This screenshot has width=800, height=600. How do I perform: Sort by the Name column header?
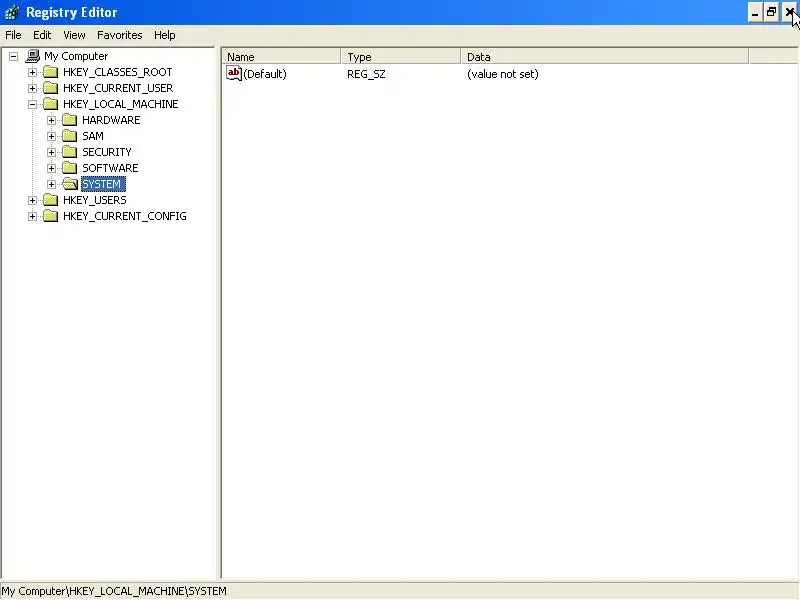click(x=281, y=57)
